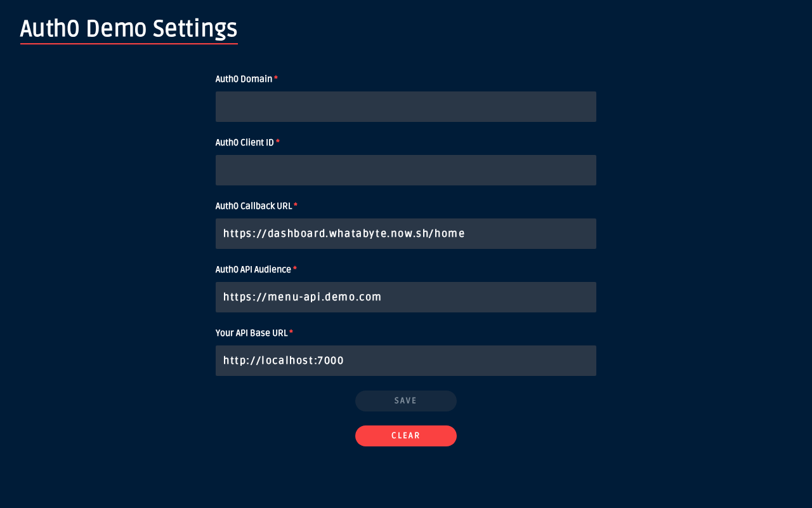Screen dimensions: 812x508
Task: Click the red CLEAR button
Action: point(406,436)
